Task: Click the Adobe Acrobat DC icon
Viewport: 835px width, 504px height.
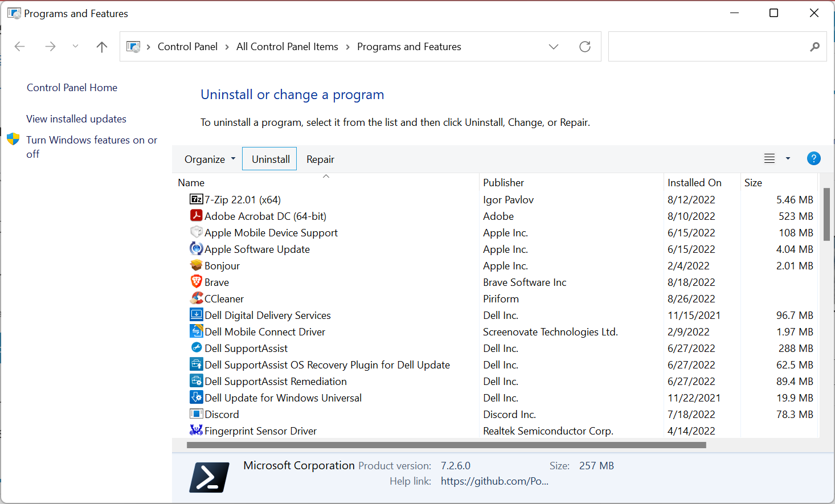Action: pyautogui.click(x=196, y=216)
